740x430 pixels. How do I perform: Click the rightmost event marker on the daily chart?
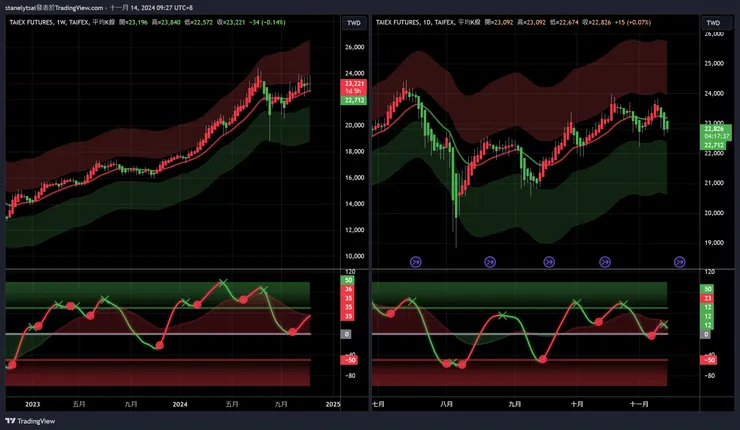click(680, 262)
